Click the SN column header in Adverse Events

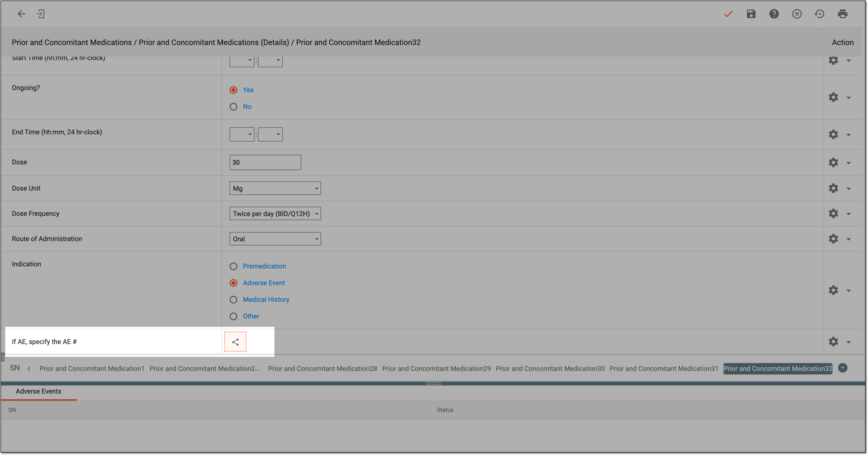coord(12,410)
